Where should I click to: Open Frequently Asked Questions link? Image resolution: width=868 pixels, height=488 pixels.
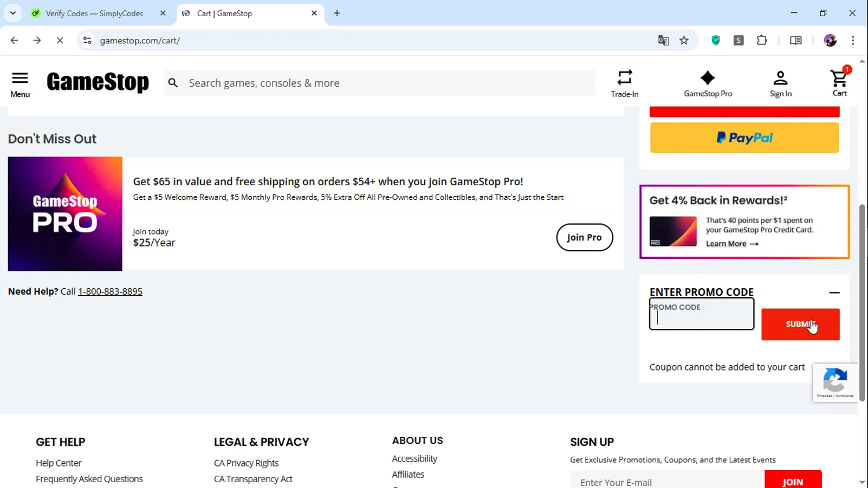pyautogui.click(x=89, y=479)
